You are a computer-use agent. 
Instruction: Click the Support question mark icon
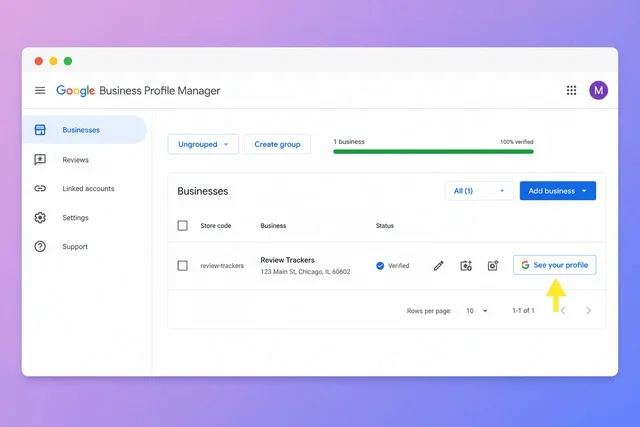pos(40,247)
